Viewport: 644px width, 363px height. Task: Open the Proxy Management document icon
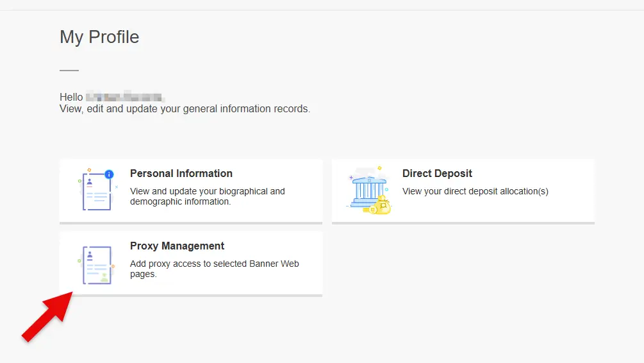pos(97,264)
